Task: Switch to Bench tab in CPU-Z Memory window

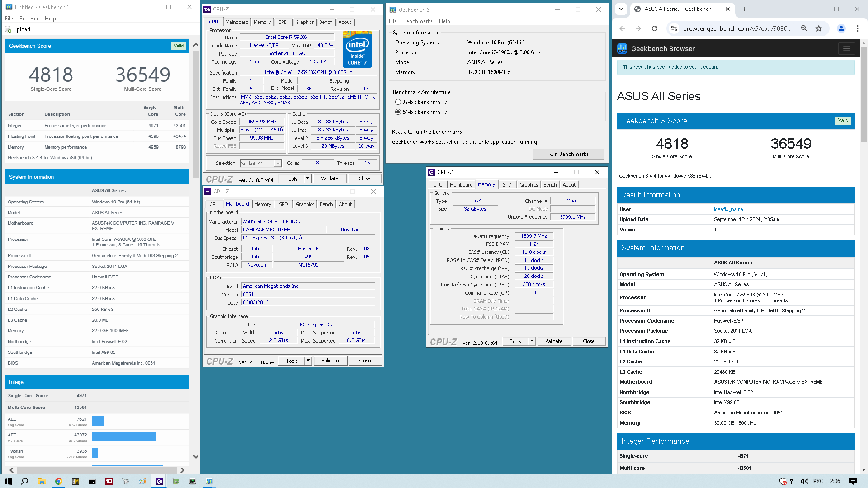Action: click(550, 185)
